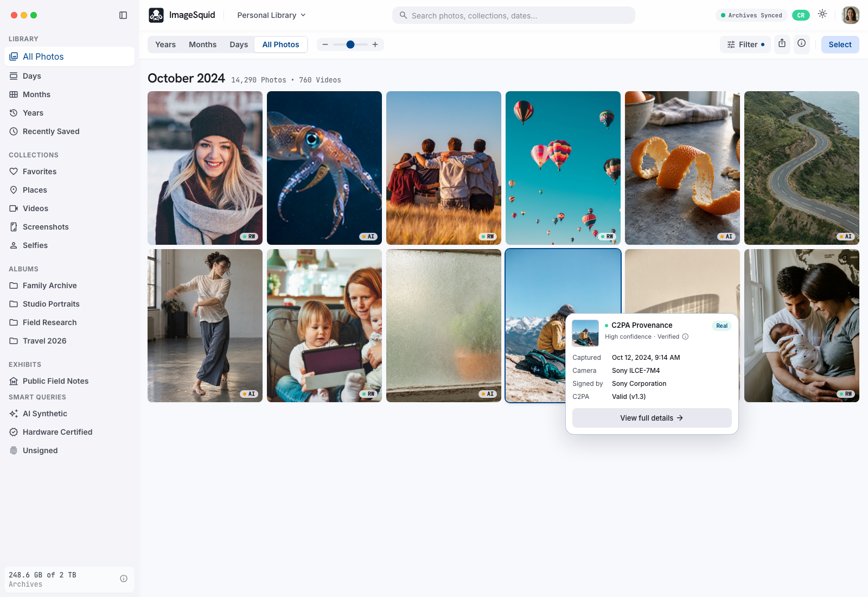868x597 pixels.
Task: Open the Videos collection
Action: point(69,208)
